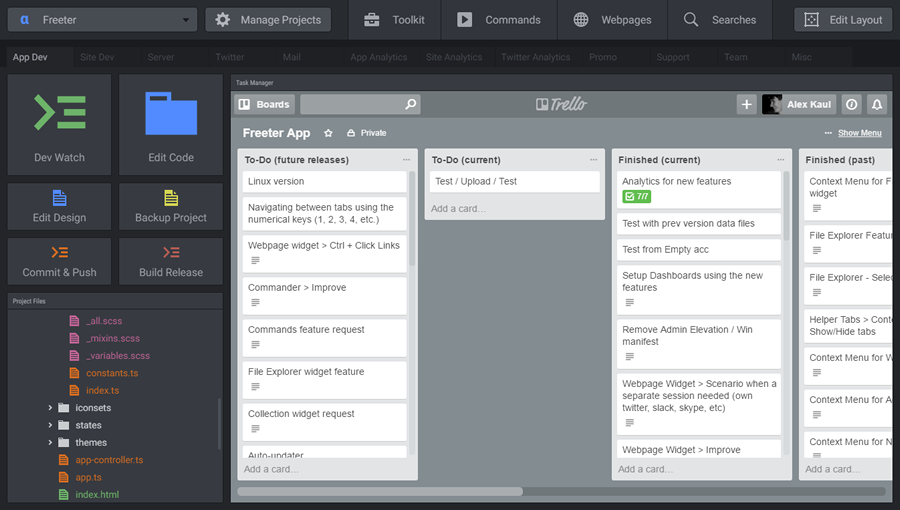Switch to the Team tab
Viewport: 900px width, 510px height.
[x=735, y=57]
